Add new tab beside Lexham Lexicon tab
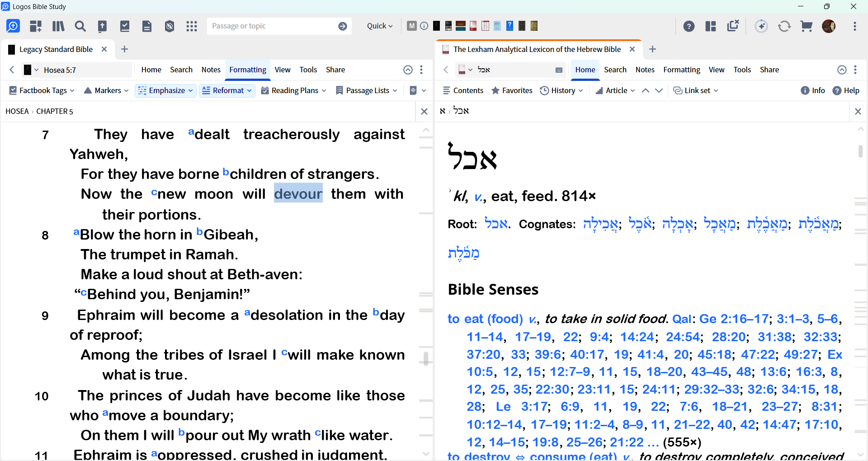The height and width of the screenshot is (461, 868). (652, 49)
